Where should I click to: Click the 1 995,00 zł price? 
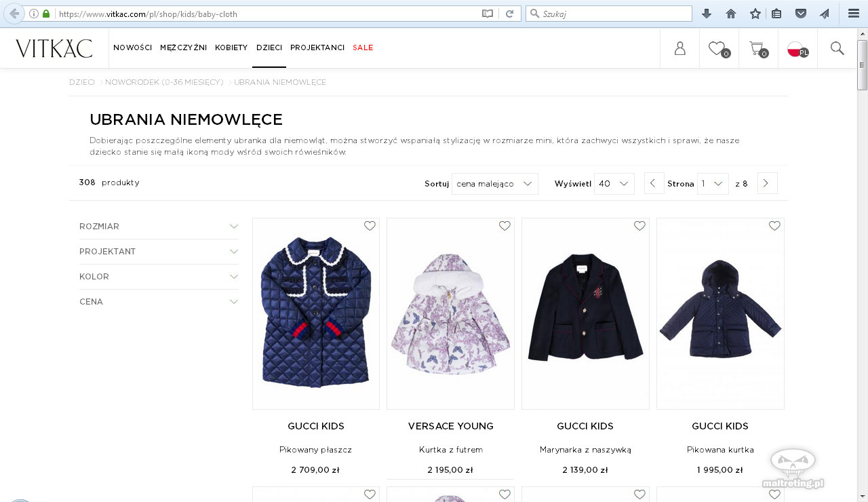pyautogui.click(x=720, y=469)
